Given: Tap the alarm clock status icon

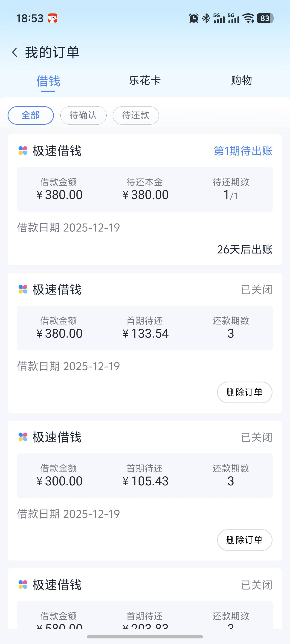Looking at the screenshot, I should (194, 18).
